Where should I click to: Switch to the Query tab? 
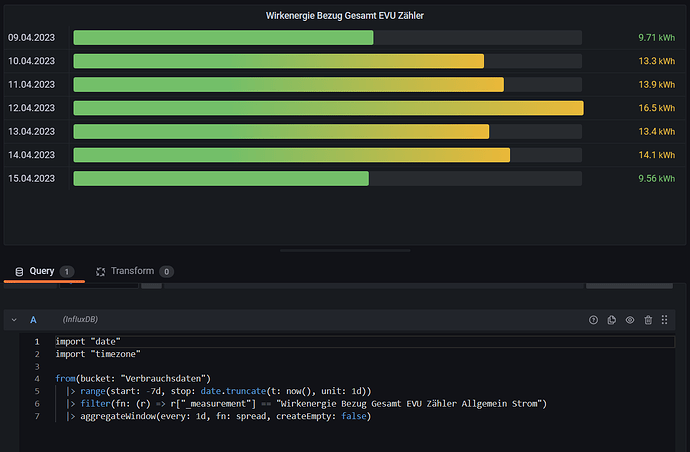click(x=42, y=271)
